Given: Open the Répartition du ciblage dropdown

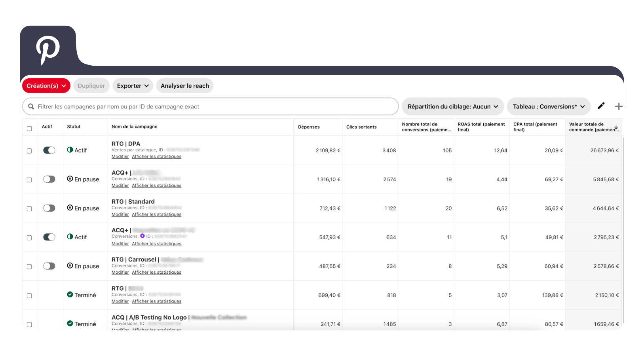Looking at the screenshot, I should point(452,106).
